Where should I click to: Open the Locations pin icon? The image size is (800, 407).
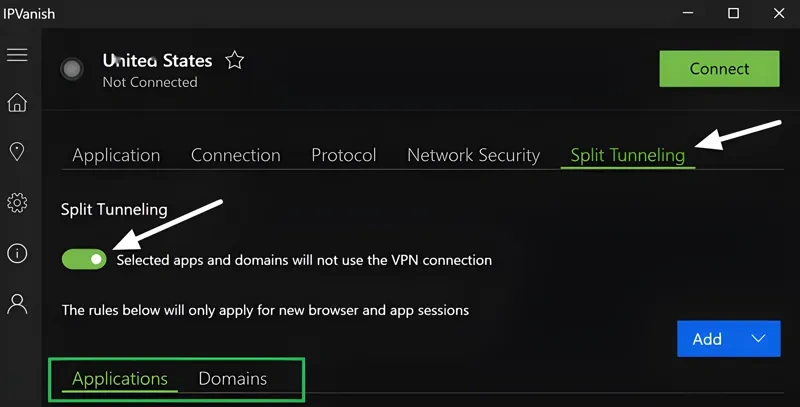tap(17, 153)
